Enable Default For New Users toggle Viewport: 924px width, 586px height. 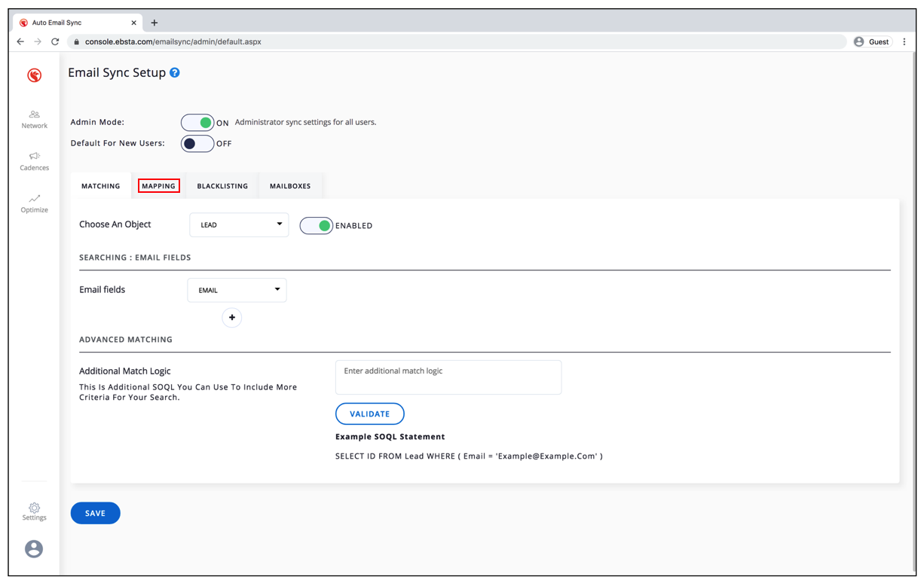tap(197, 143)
